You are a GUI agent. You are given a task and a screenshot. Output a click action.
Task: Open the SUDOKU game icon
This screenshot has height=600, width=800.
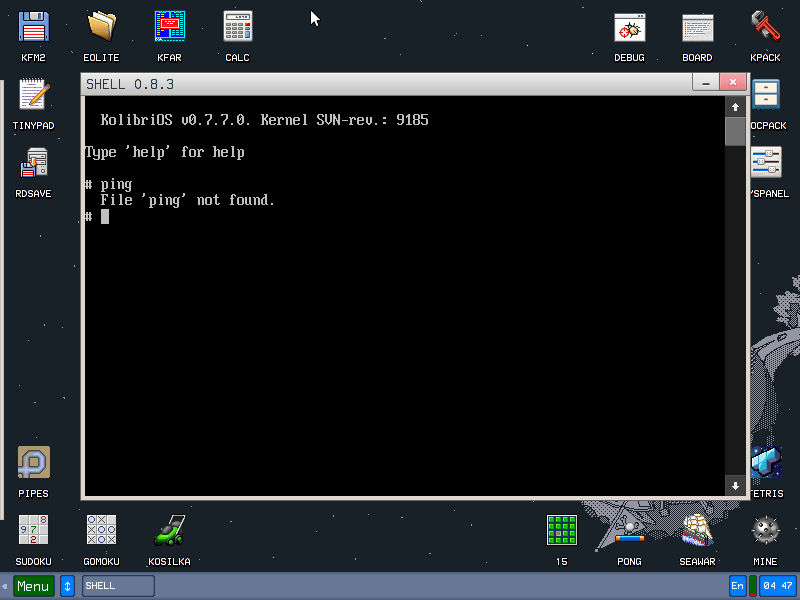click(34, 530)
